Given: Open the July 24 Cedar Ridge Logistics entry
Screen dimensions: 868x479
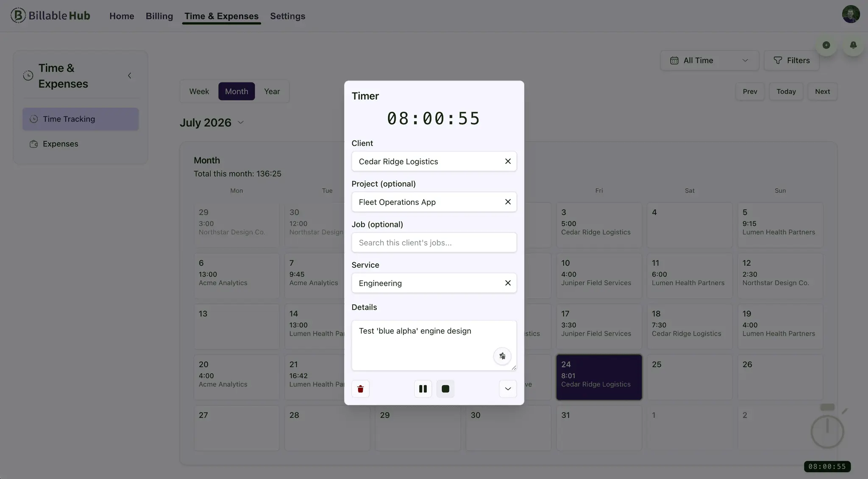Looking at the screenshot, I should [x=599, y=377].
